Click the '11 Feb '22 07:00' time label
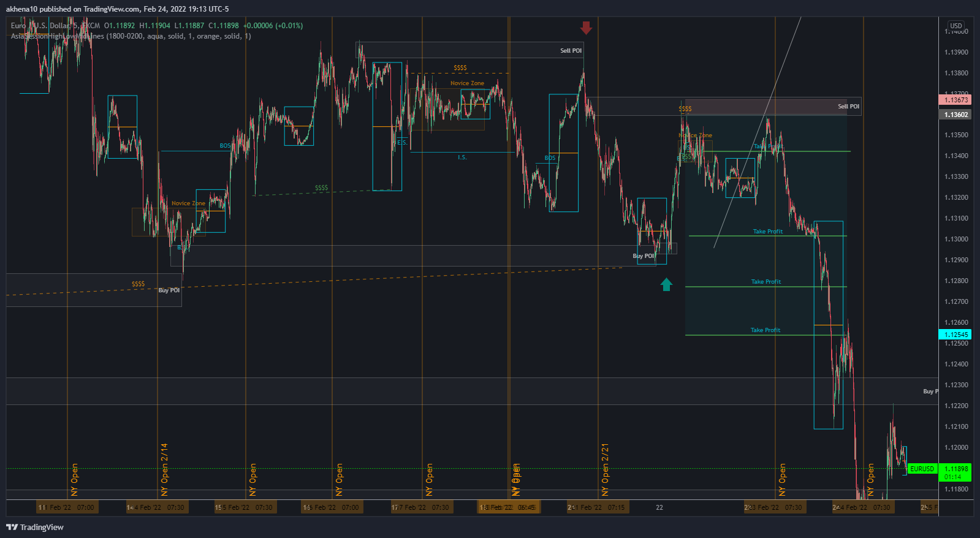980x538 pixels. [66, 507]
